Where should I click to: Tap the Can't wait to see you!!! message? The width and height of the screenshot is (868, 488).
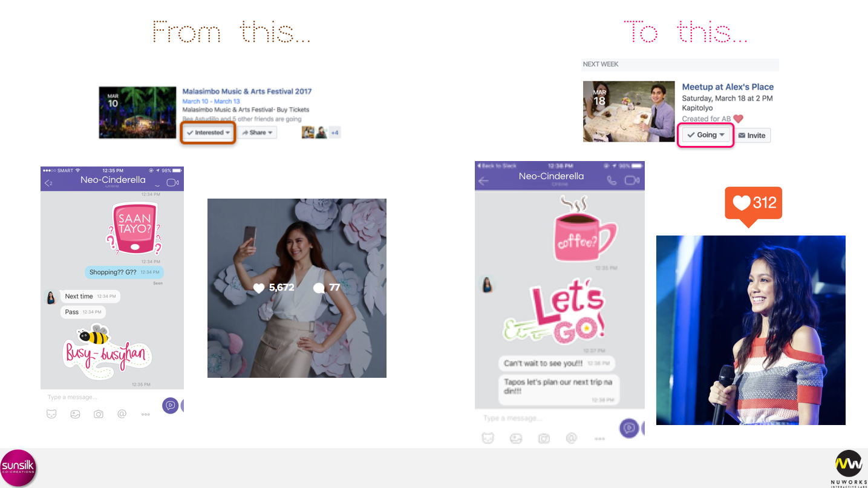[x=557, y=363]
